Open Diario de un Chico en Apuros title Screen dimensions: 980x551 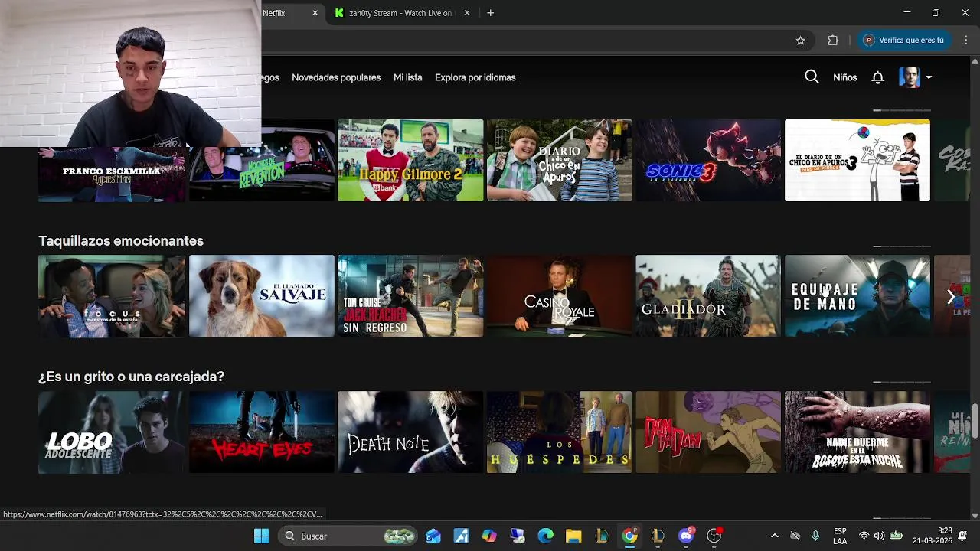[x=560, y=160]
